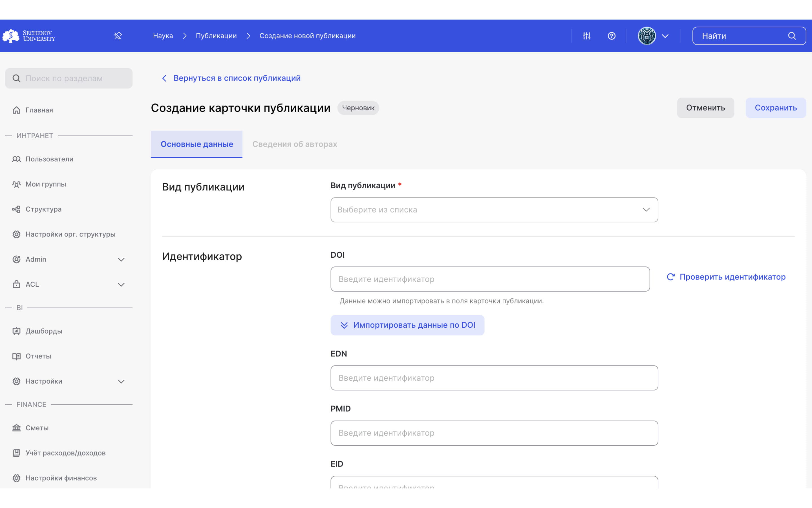Click the sidebar search magnifier icon

coord(16,78)
